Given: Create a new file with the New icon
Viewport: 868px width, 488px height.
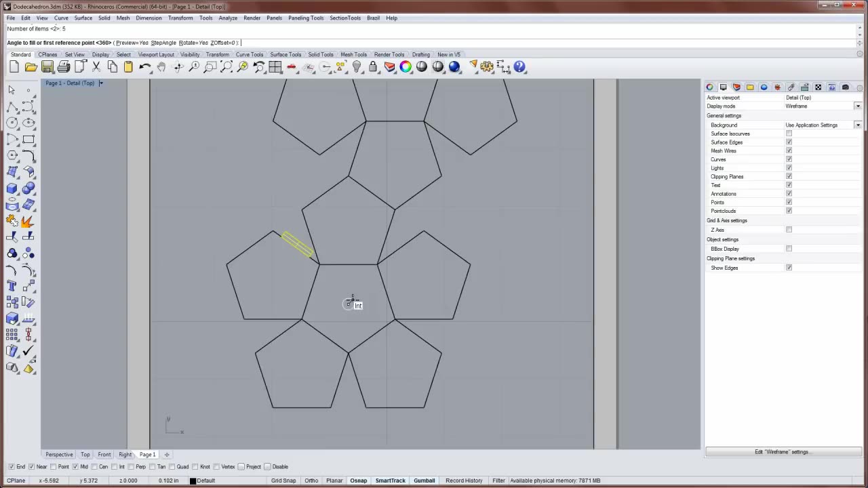Looking at the screenshot, I should (14, 66).
